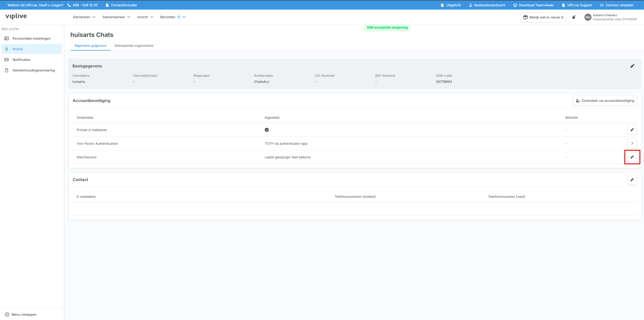Click the Two-Factor Authentication row label

click(97, 143)
